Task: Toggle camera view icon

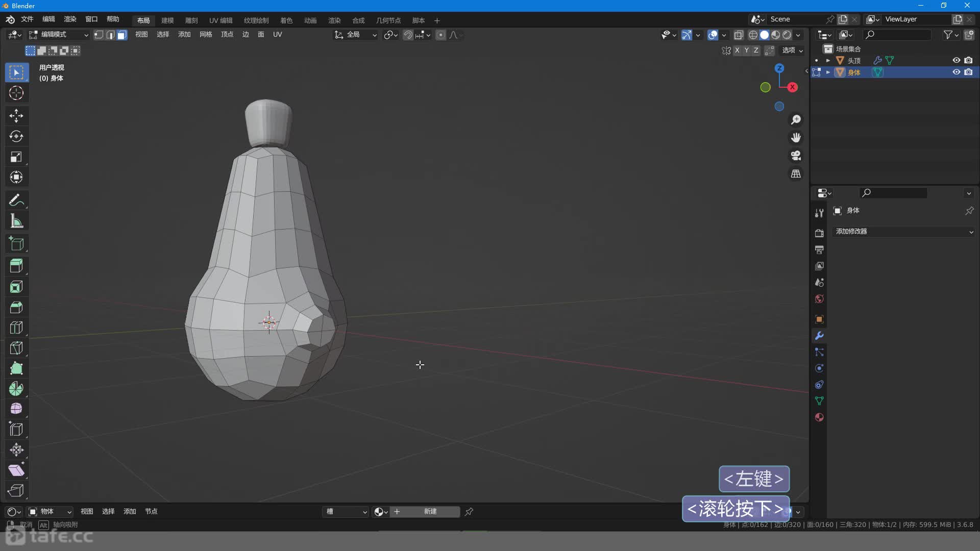Action: pyautogui.click(x=796, y=156)
